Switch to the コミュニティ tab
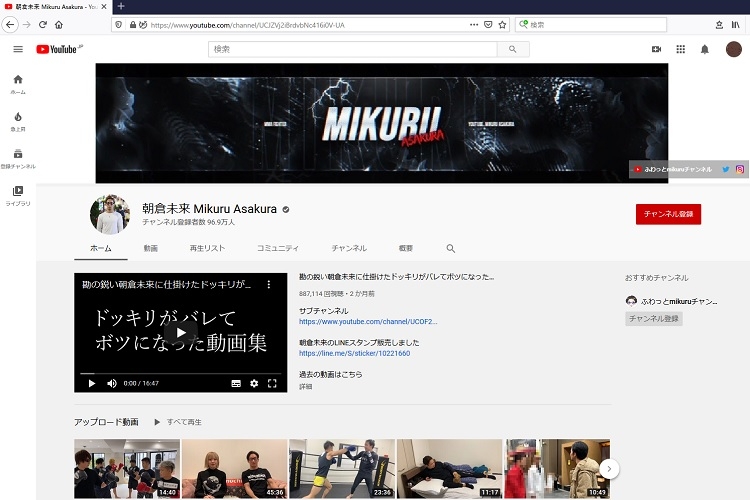Viewport: 750px width, 500px height. pos(278,248)
